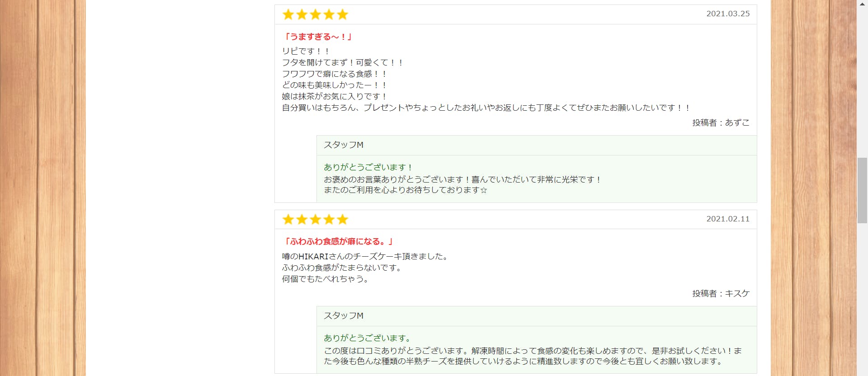Click the review title「うますぎる～！」
The width and height of the screenshot is (868, 376).
[317, 37]
